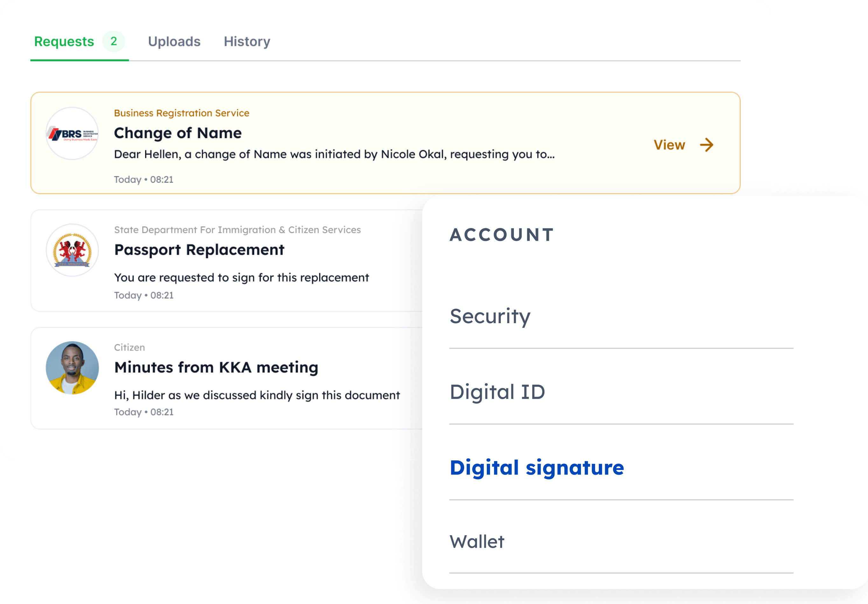
Task: Open the Passport Replacement request
Action: [227, 261]
